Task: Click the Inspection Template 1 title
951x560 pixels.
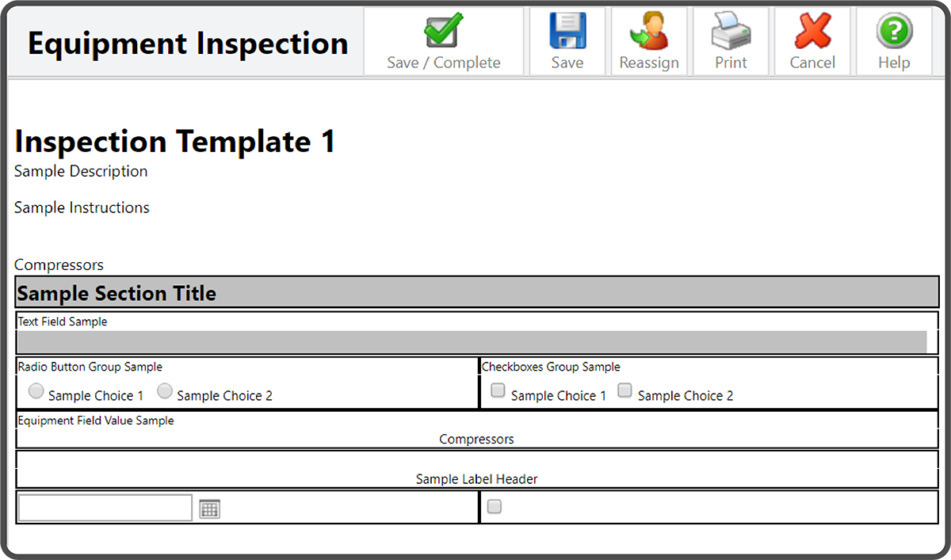Action: pyautogui.click(x=174, y=141)
